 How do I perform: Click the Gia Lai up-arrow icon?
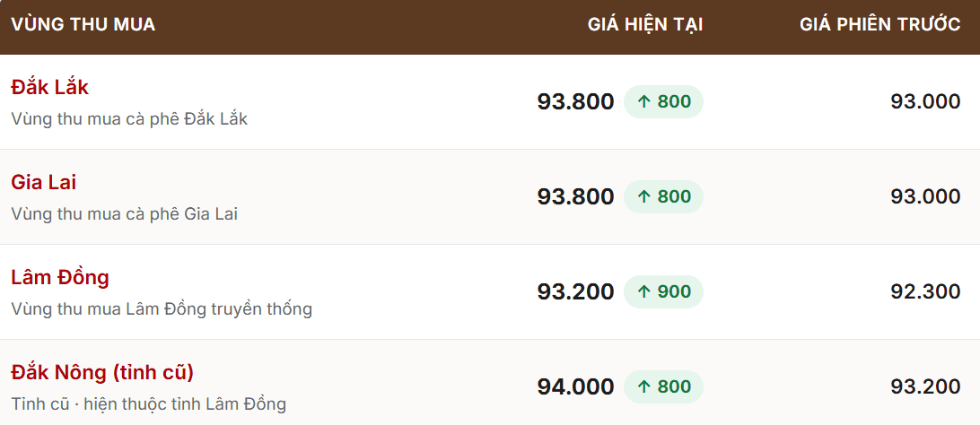[644, 196]
